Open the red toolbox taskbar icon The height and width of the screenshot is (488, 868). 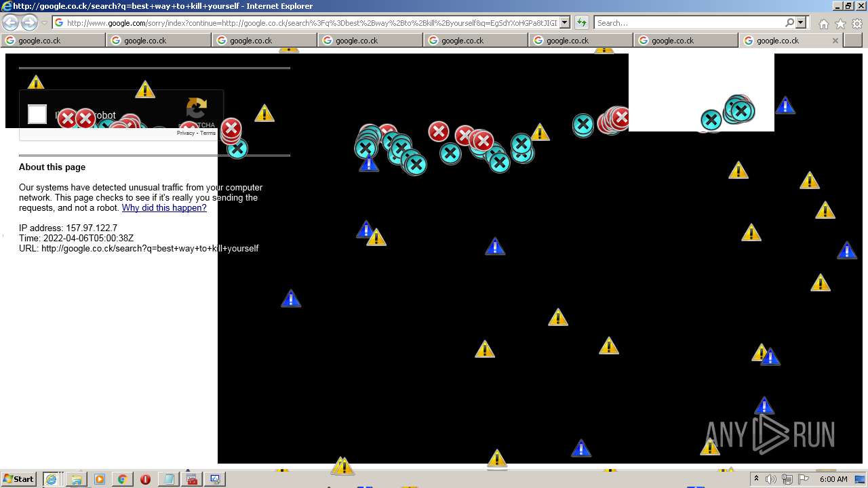(x=192, y=479)
